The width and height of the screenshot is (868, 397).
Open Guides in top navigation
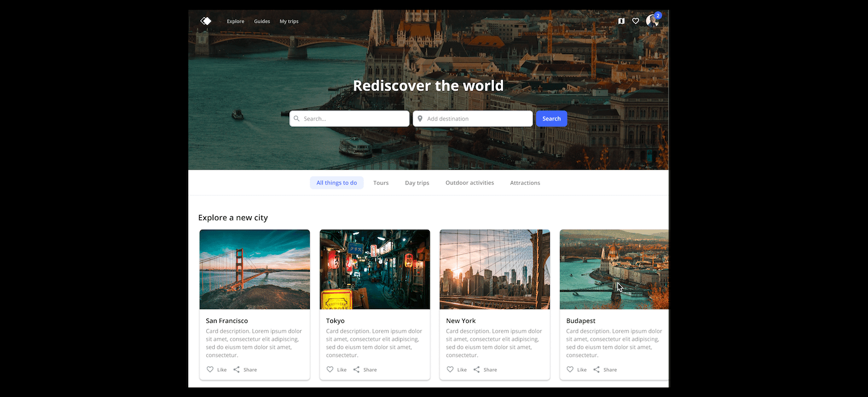tap(262, 22)
